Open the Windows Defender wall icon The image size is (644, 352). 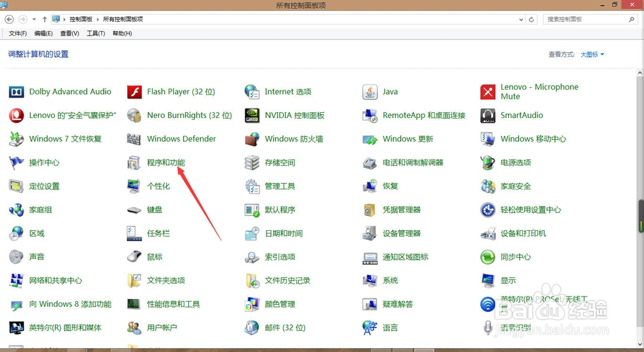(x=135, y=139)
